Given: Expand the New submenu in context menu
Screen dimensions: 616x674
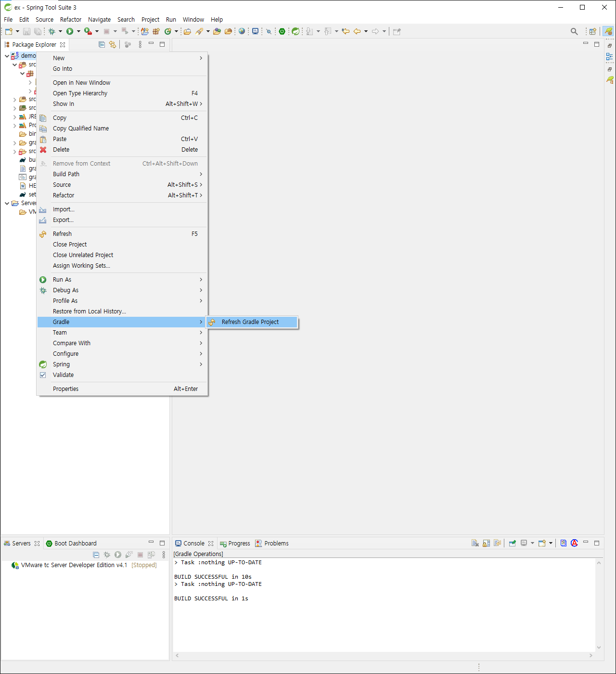Looking at the screenshot, I should (122, 58).
